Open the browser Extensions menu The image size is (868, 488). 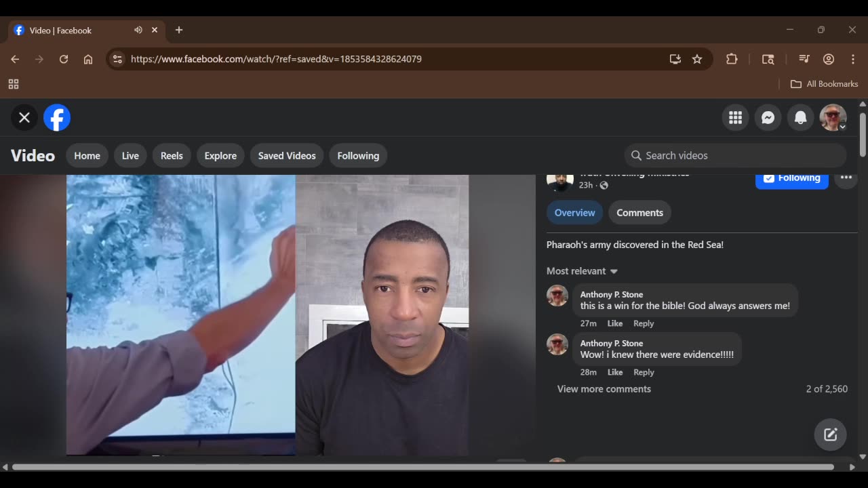click(732, 59)
